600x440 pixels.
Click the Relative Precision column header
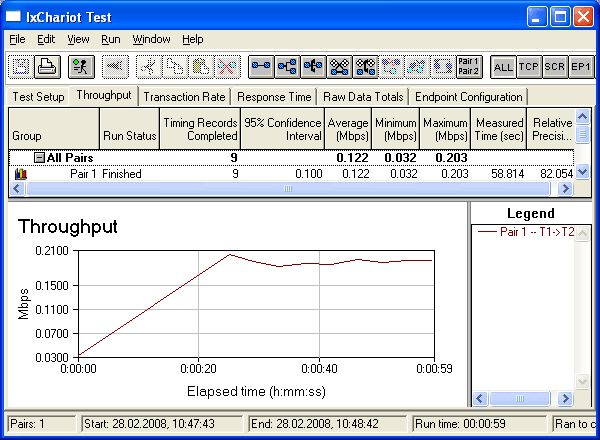[551, 129]
